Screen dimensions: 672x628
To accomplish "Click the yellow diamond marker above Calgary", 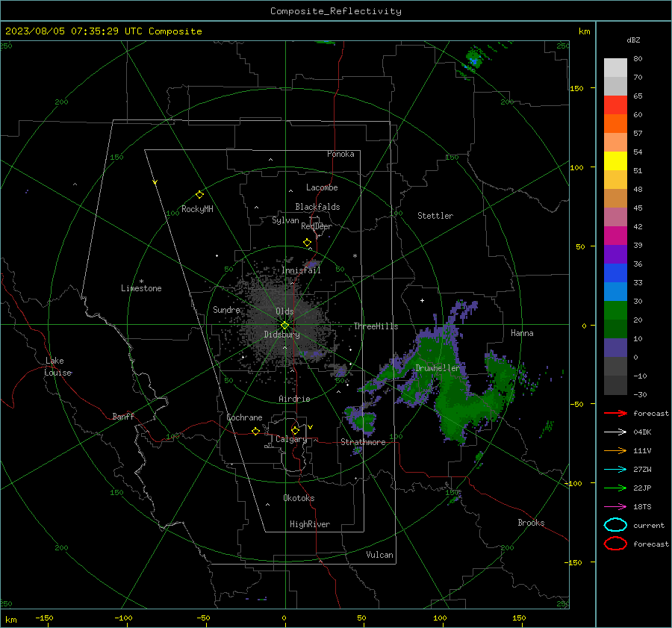I will [x=295, y=430].
